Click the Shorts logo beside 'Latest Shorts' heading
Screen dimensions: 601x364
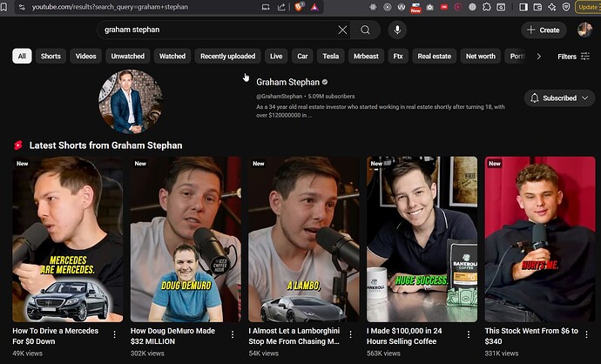click(18, 145)
